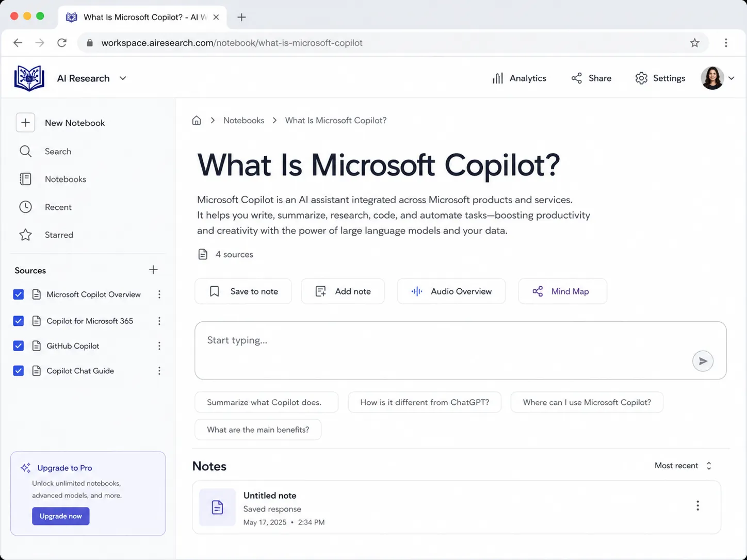Image resolution: width=747 pixels, height=560 pixels.
Task: Click the Untitled note document thumbnail icon
Action: coord(217,507)
